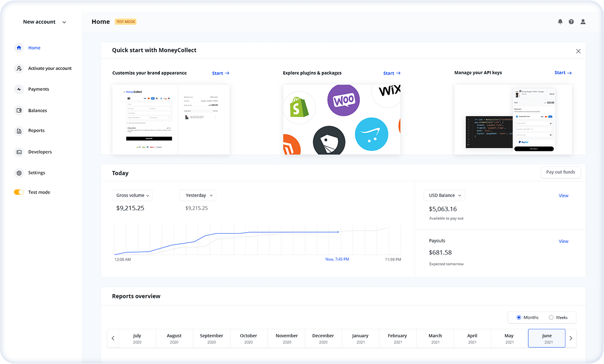604x364 pixels.
Task: Open notifications with the bell icon
Action: [560, 22]
